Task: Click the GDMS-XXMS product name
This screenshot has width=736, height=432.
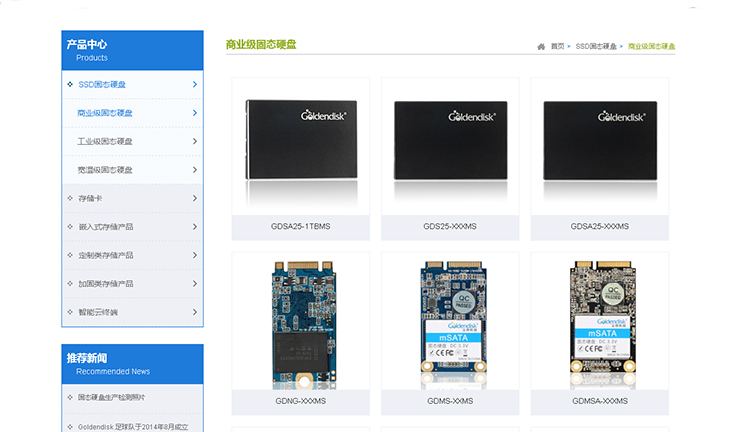Action: (x=450, y=401)
